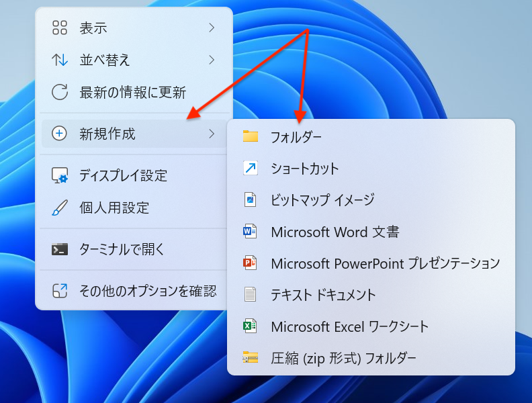Open 新規作成 menu entry

(134, 134)
